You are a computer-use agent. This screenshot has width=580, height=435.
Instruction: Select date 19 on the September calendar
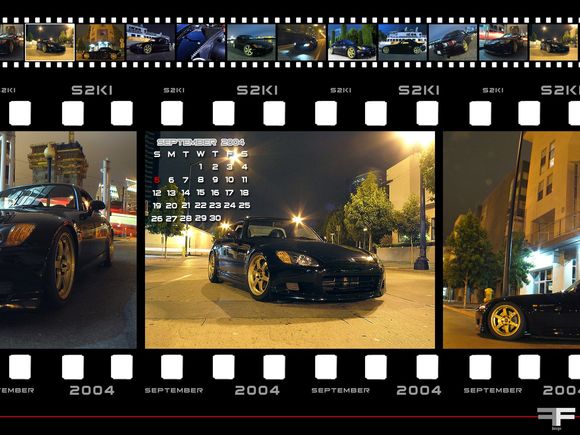point(157,206)
